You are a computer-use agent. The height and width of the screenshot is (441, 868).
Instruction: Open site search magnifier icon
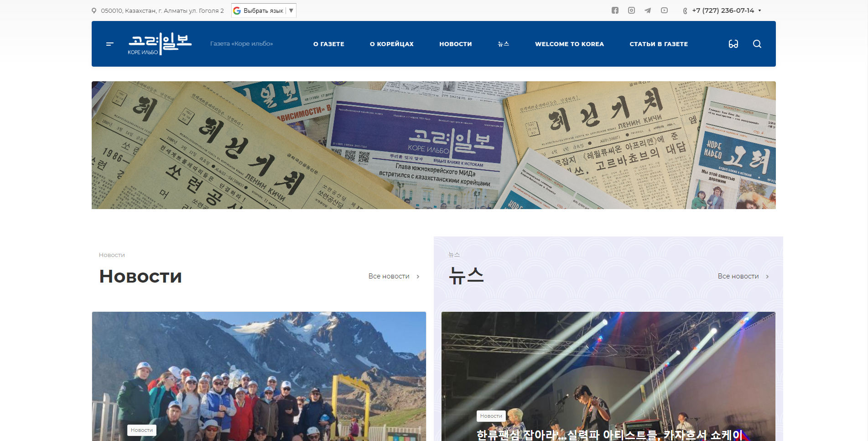757,44
